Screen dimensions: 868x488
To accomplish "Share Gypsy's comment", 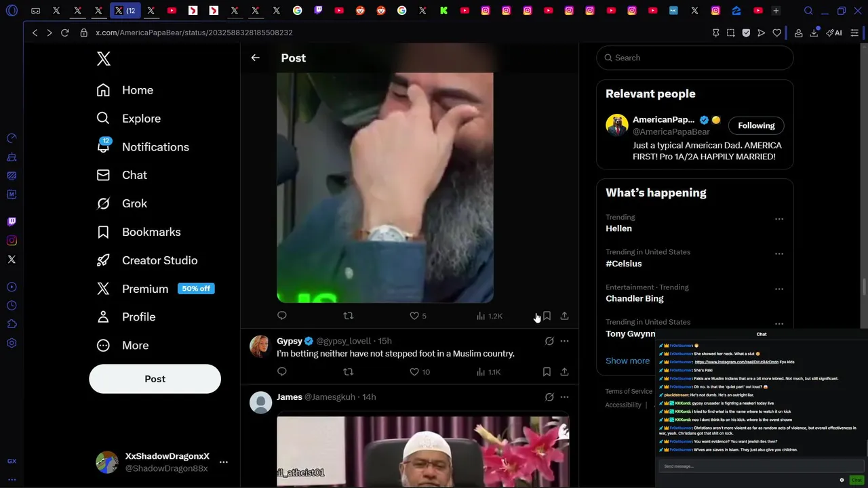I will point(564,371).
